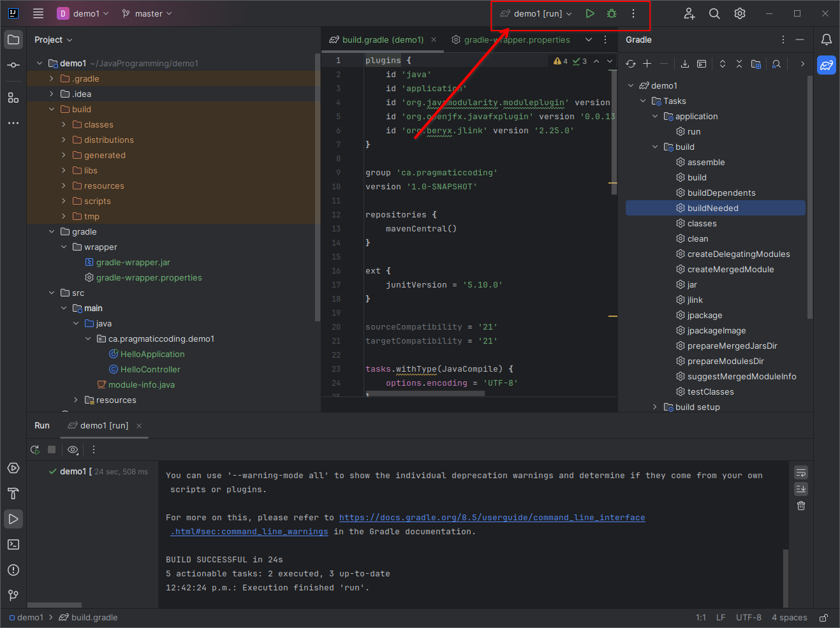Clear Run console with trash icon
Image resolution: width=840 pixels, height=628 pixels.
801,506
